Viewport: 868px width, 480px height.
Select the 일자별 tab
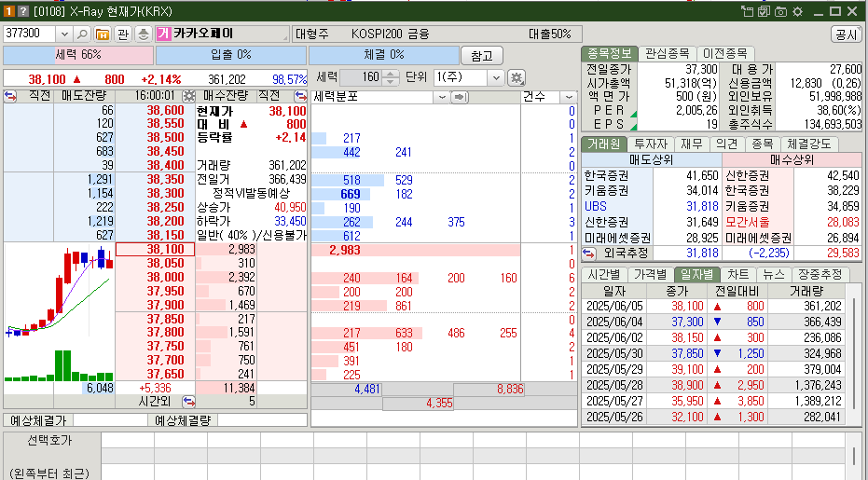[x=697, y=274]
